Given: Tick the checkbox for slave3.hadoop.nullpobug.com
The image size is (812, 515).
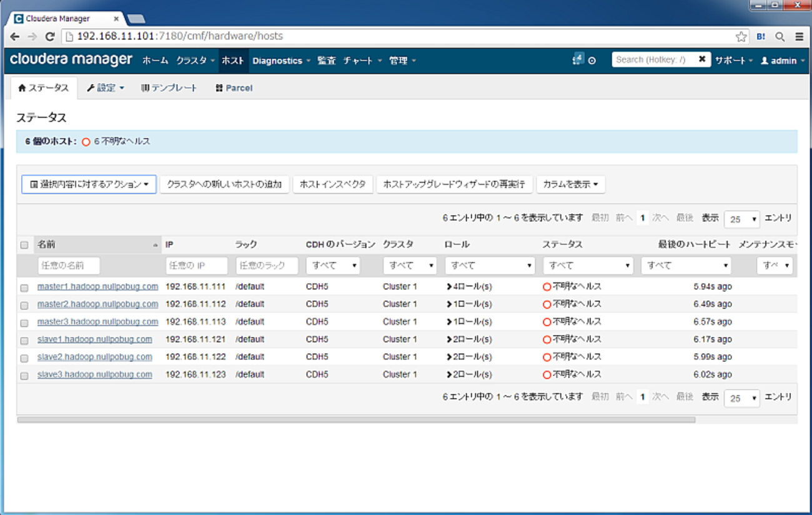Looking at the screenshot, I should tap(24, 376).
